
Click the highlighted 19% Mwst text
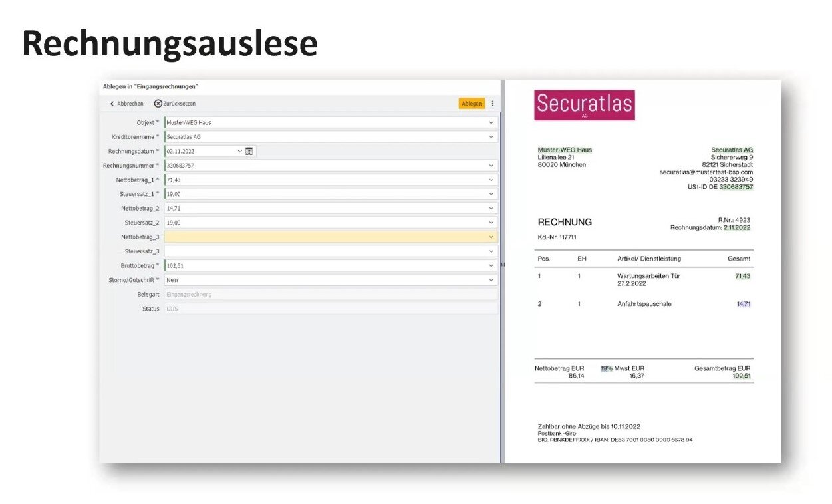[623, 368]
